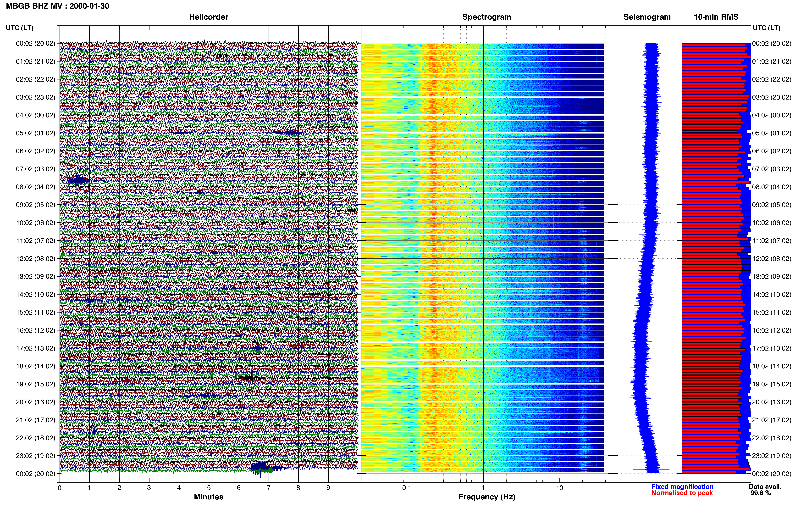
Task: Click the '10-min RMS' panel heading
Action: point(716,17)
